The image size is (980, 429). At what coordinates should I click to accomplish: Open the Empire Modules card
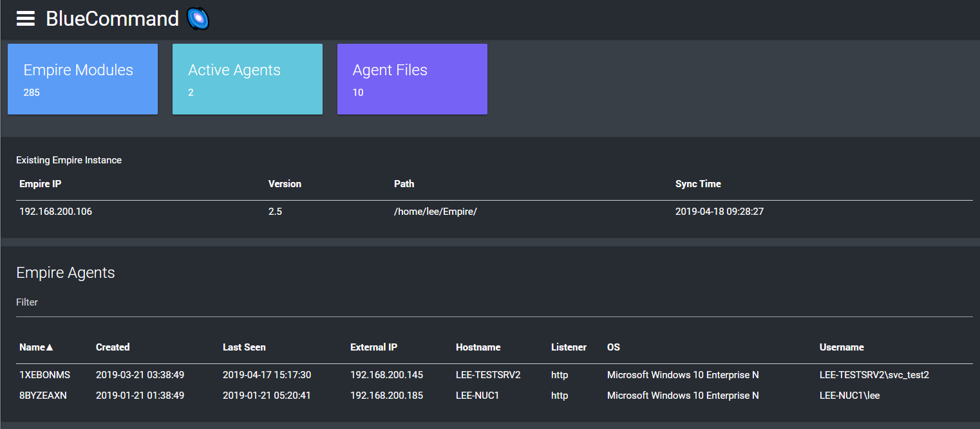pyautogui.click(x=82, y=79)
